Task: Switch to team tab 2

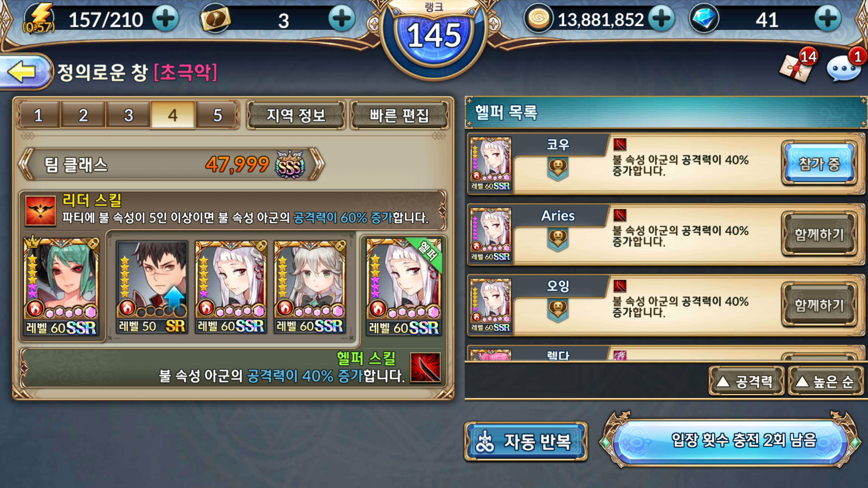Action: click(x=83, y=115)
